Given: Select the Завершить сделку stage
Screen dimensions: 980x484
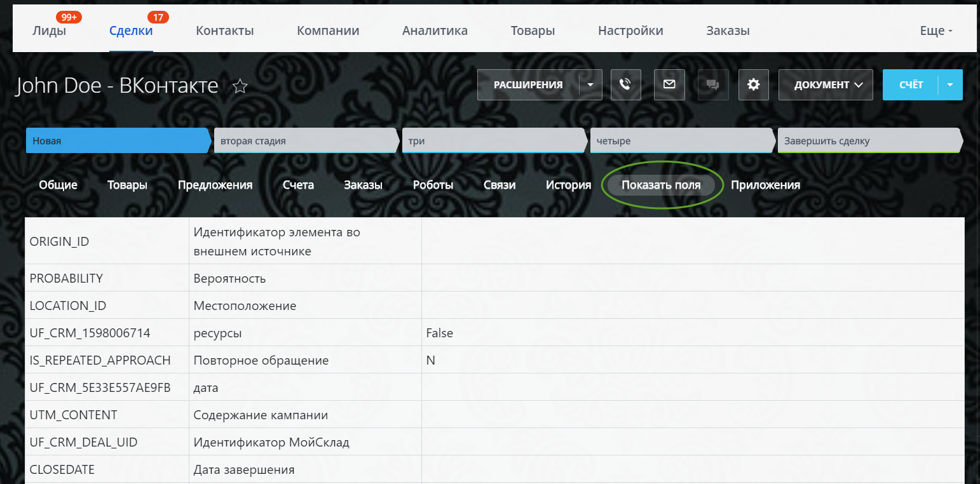Looking at the screenshot, I should pyautogui.click(x=867, y=141).
